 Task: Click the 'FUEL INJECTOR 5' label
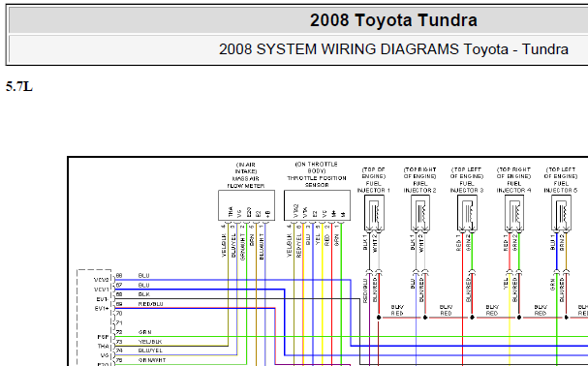[x=561, y=187]
